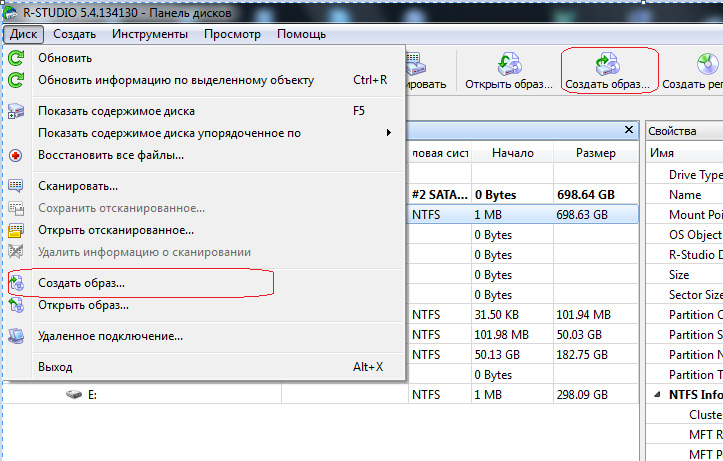Click the Начало column header
The height and width of the screenshot is (461, 723).
pyautogui.click(x=512, y=153)
